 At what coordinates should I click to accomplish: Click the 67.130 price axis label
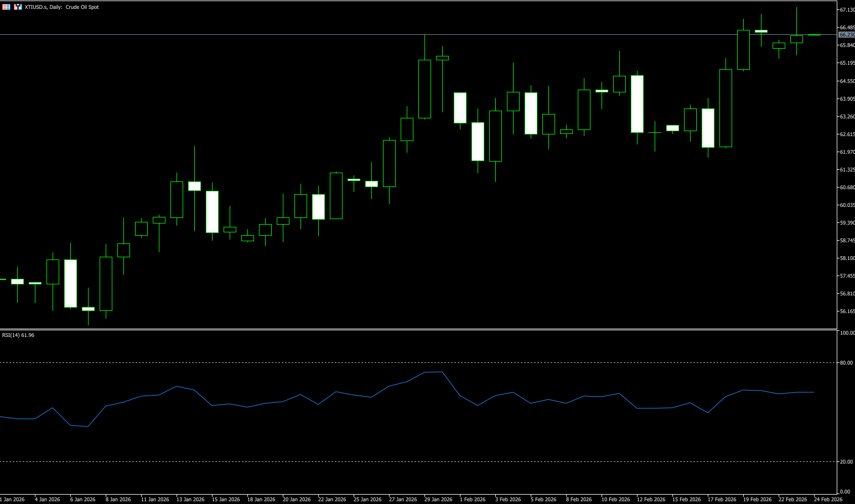tap(847, 10)
